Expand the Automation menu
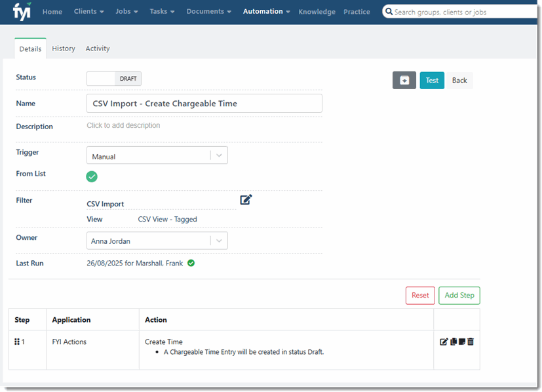Viewport: 542px width, 392px height. pyautogui.click(x=267, y=11)
